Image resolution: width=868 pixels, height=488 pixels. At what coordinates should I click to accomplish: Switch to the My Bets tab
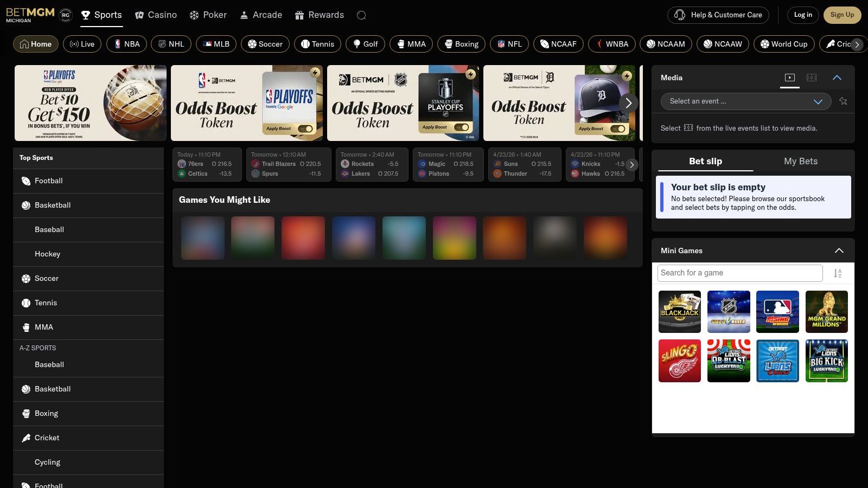click(800, 161)
